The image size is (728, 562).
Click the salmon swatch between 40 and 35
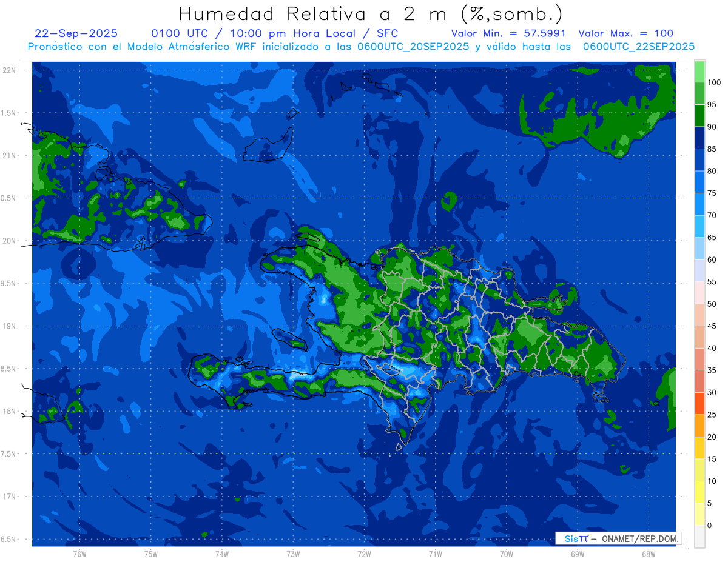699,359
